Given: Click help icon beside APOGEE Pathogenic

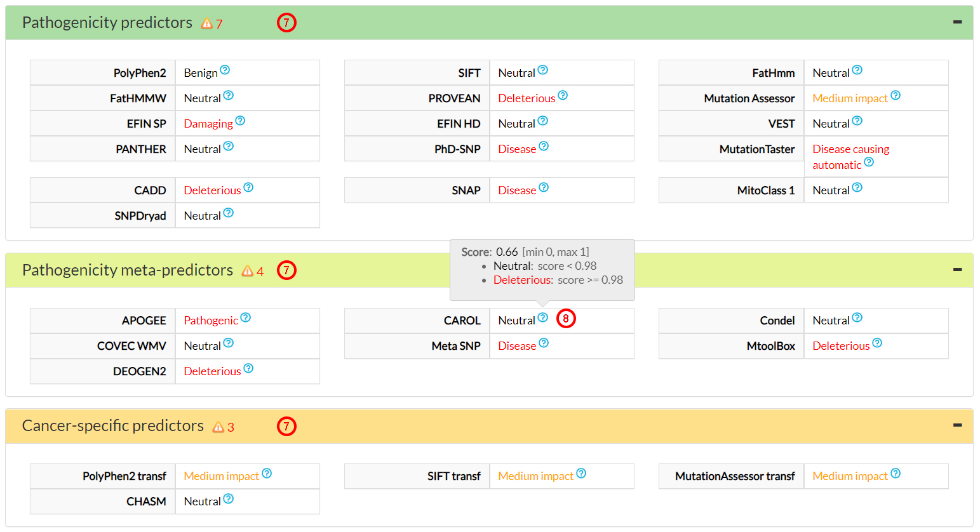Looking at the screenshot, I should pyautogui.click(x=246, y=317).
